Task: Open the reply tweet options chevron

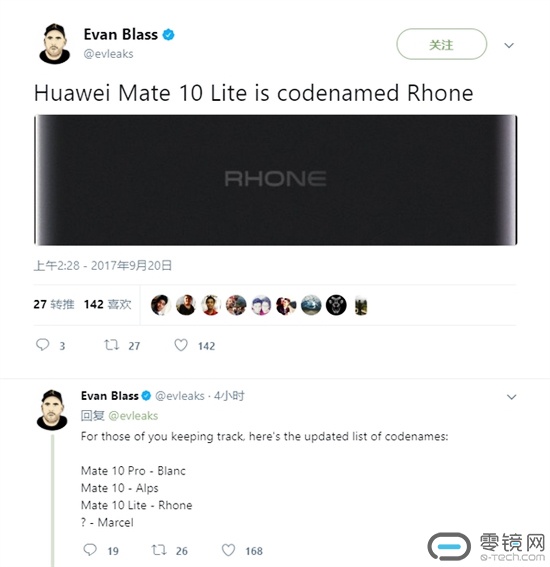Action: tap(511, 397)
